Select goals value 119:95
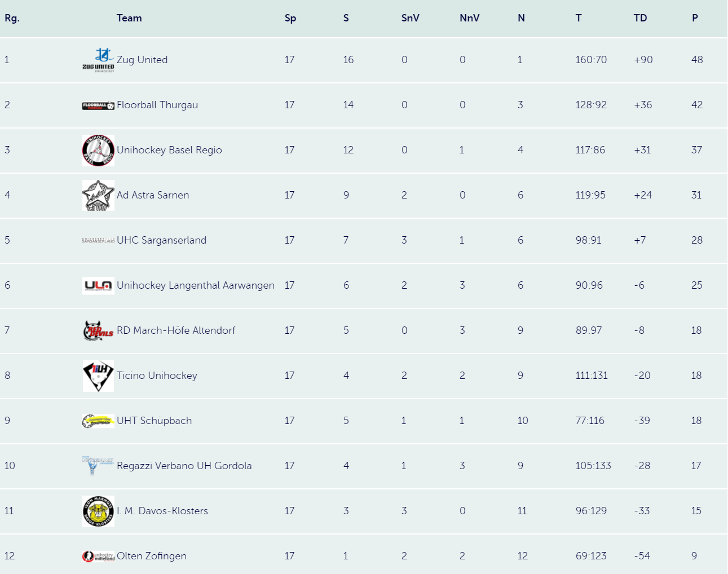Viewport: 728px width, 574px height. click(x=590, y=195)
